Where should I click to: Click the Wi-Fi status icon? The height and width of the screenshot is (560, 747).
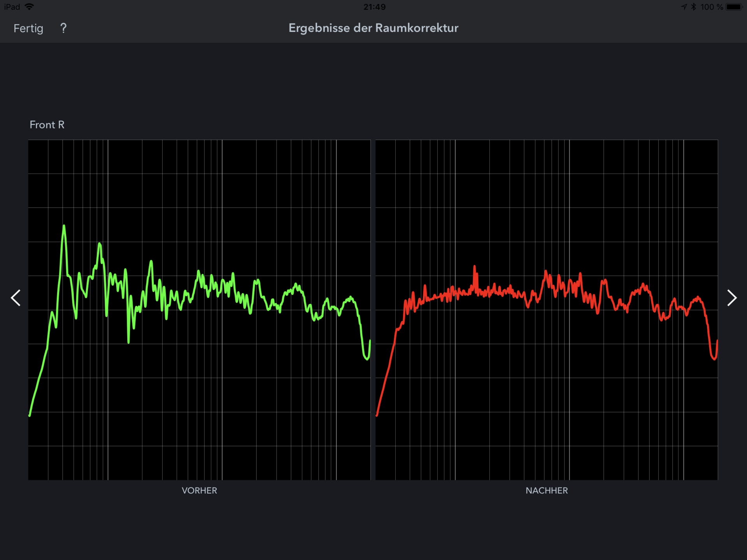pyautogui.click(x=29, y=7)
